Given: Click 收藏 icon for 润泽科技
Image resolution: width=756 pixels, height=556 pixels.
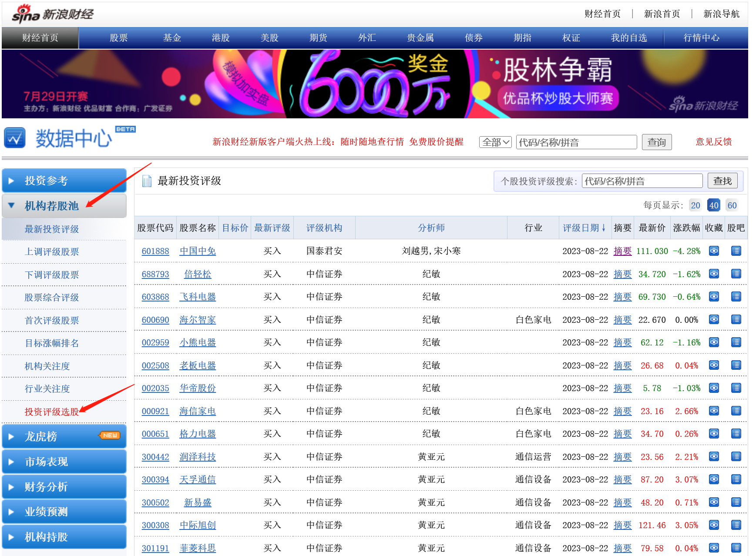Looking at the screenshot, I should click(x=714, y=456).
